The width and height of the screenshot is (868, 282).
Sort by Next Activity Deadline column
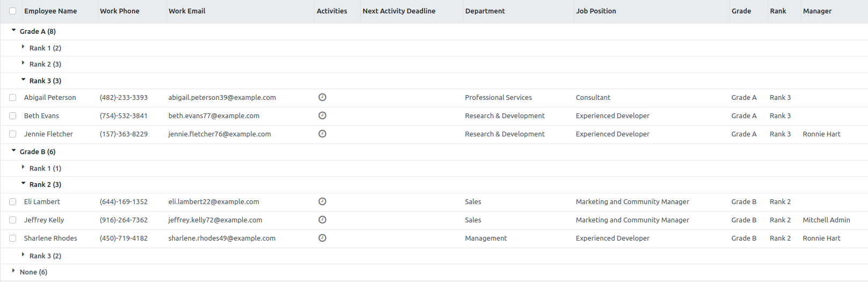(399, 11)
